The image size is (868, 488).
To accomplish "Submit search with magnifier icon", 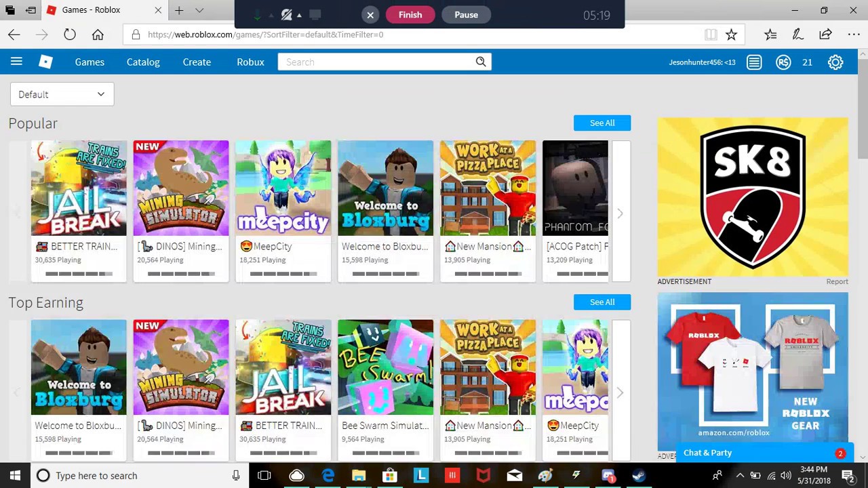I will (x=481, y=62).
